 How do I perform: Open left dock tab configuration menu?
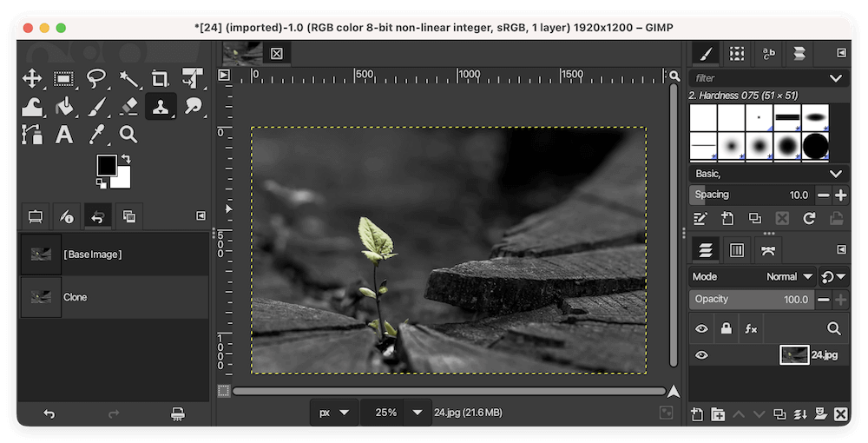201,216
